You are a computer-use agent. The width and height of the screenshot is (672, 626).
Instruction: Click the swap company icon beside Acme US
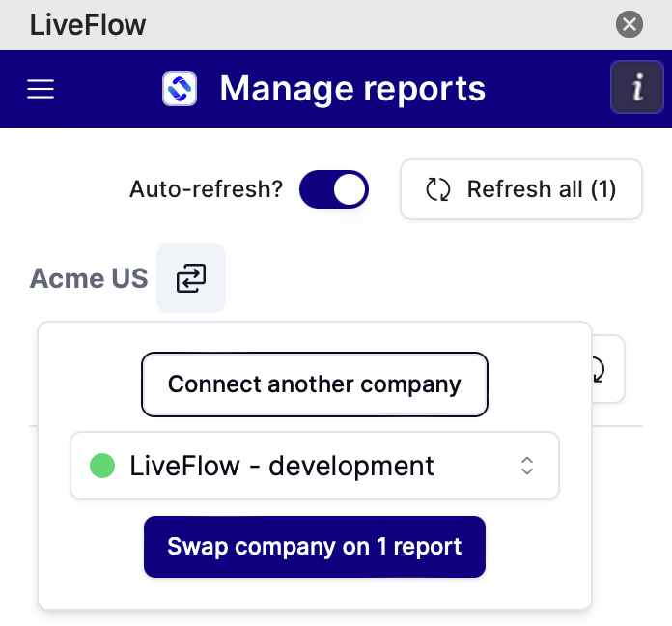(191, 278)
